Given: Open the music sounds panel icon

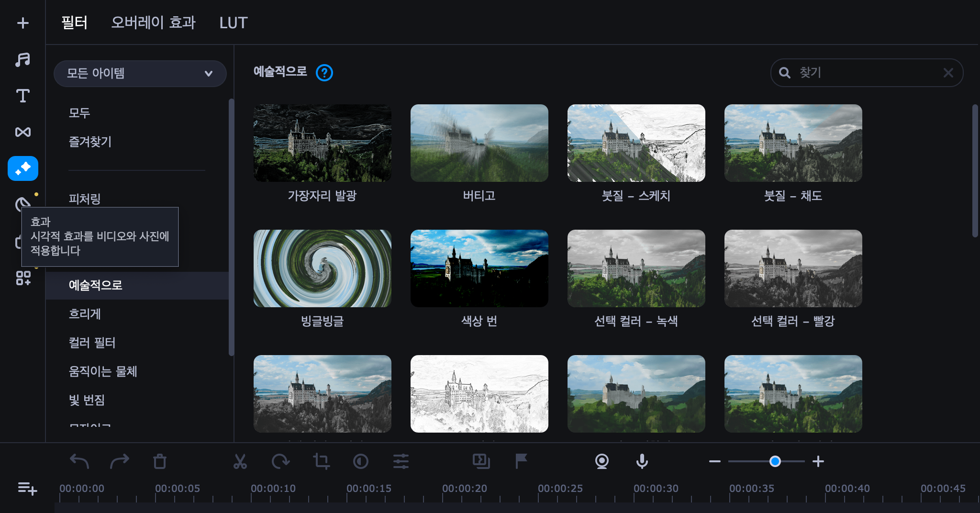Looking at the screenshot, I should tap(22, 59).
